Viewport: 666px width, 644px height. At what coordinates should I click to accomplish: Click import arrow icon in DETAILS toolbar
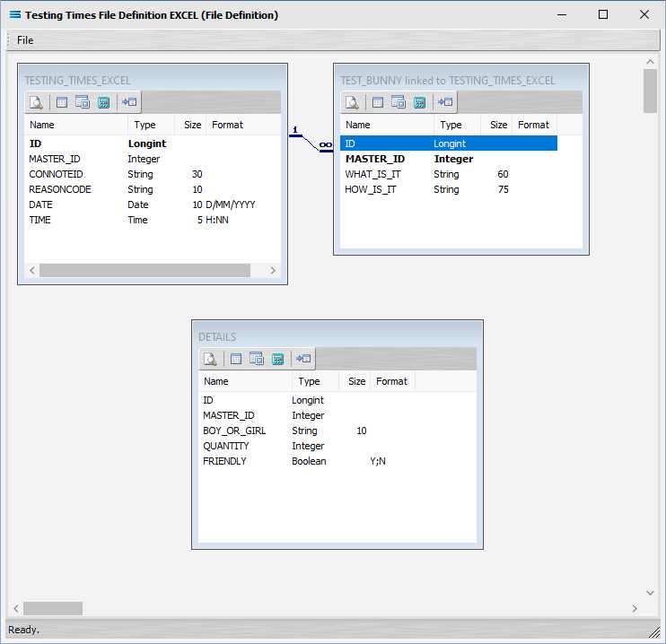click(x=303, y=358)
